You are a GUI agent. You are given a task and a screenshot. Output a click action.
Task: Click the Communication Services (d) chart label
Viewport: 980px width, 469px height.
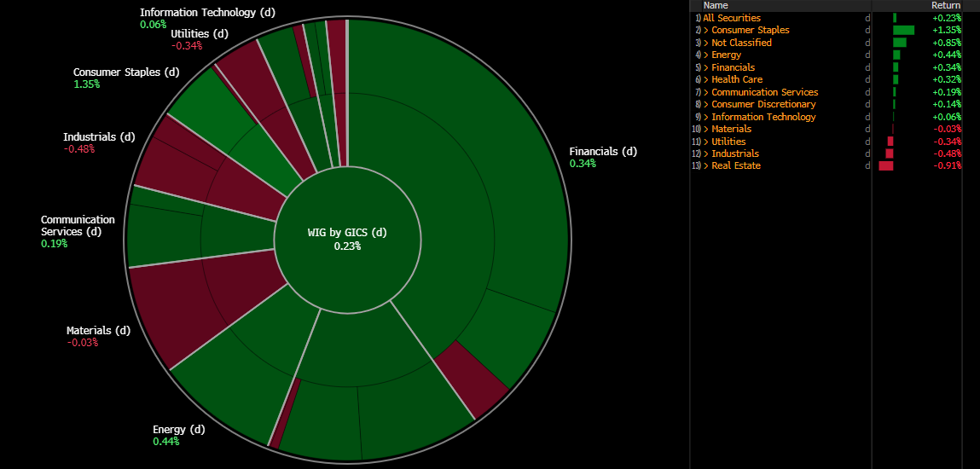pyautogui.click(x=78, y=225)
